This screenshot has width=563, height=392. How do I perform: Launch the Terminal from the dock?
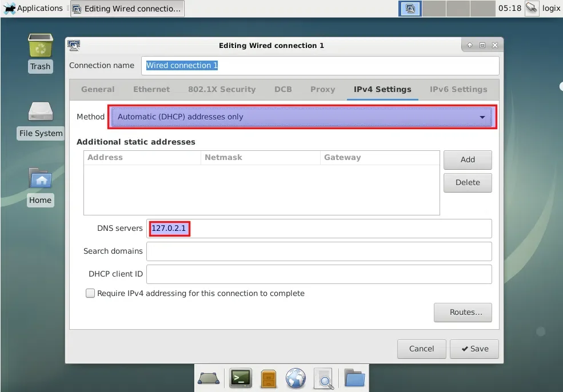click(241, 378)
